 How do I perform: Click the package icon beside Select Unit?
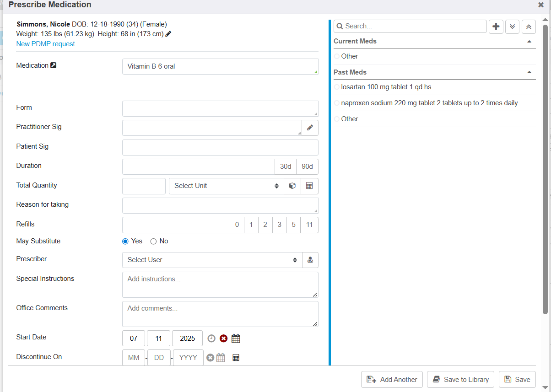click(292, 186)
